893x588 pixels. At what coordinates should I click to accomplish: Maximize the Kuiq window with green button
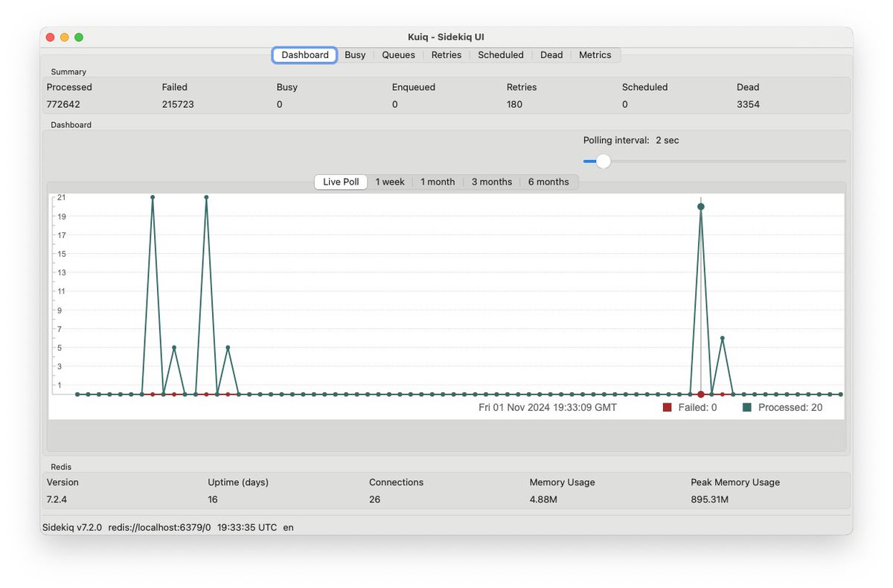[79, 37]
